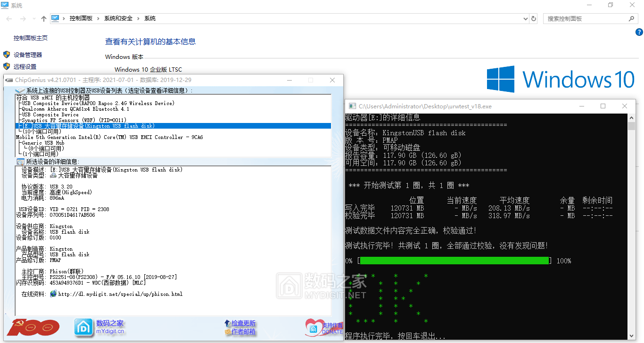Click console 报告容量: 117.90 GB line
Viewport: 644px width, 343px height.
[x=403, y=155]
